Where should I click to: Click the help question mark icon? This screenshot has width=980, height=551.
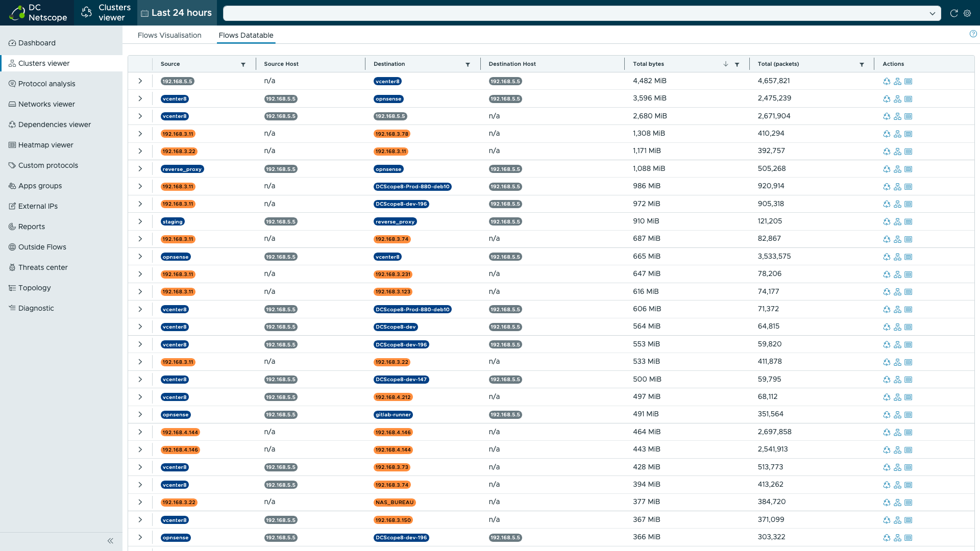pos(973,34)
